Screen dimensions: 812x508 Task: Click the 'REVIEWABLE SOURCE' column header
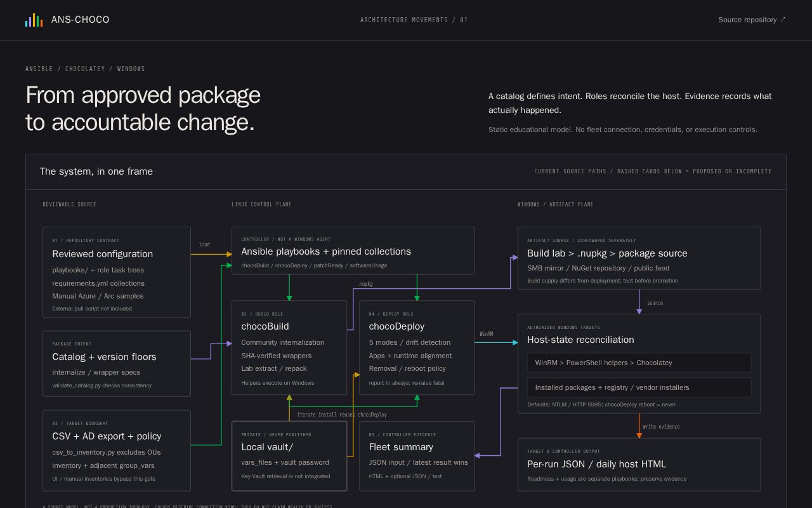point(70,204)
